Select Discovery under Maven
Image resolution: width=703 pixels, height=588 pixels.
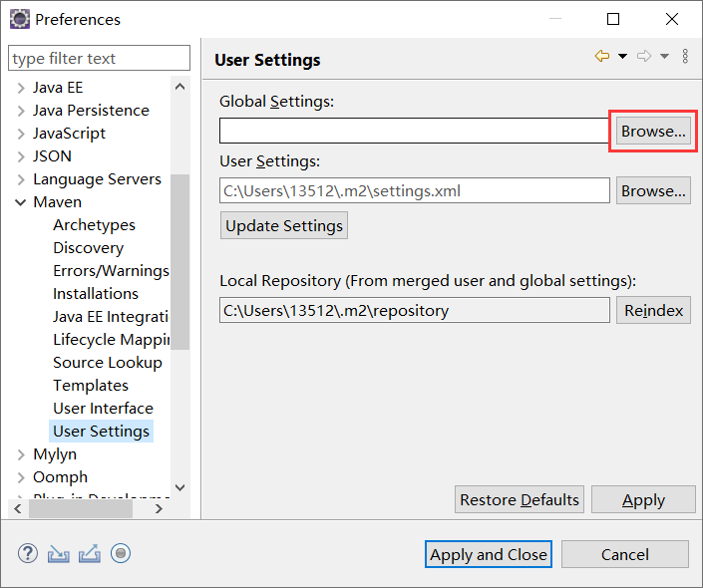click(x=89, y=248)
